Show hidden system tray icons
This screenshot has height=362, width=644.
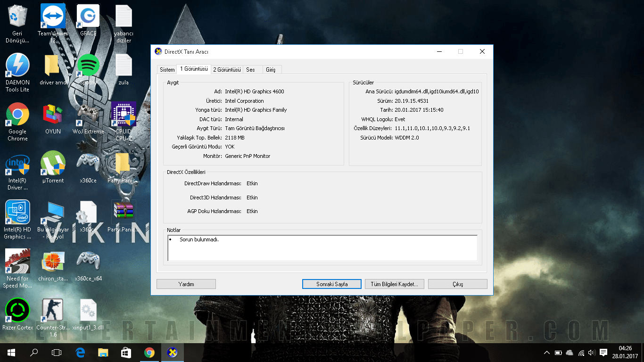pyautogui.click(x=547, y=353)
